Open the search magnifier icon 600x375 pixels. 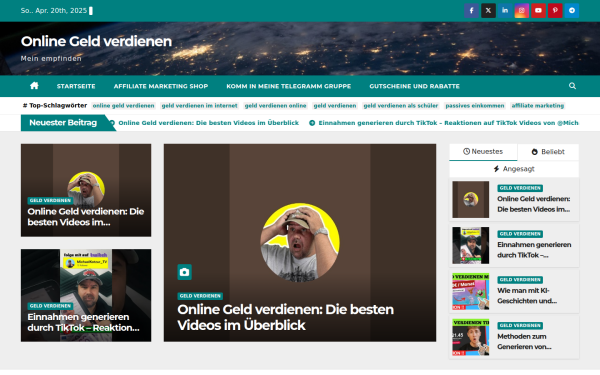pyautogui.click(x=572, y=86)
